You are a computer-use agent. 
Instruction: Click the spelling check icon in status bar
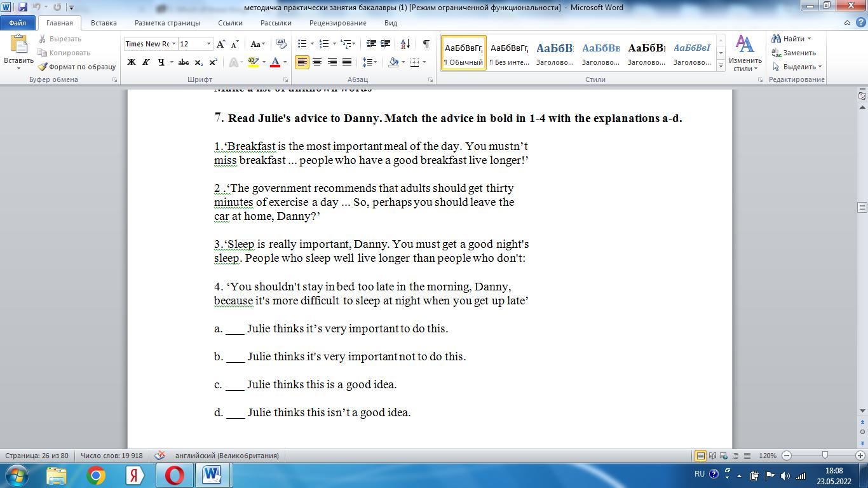tap(159, 456)
